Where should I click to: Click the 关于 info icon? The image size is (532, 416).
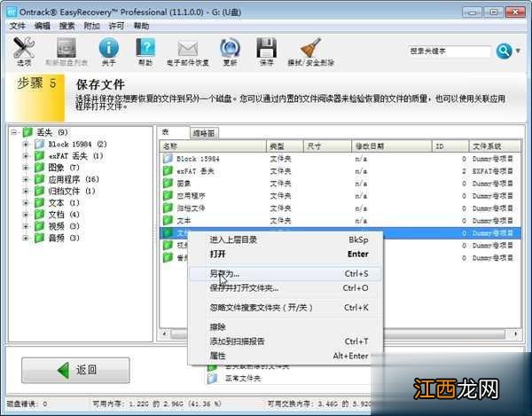click(x=108, y=48)
